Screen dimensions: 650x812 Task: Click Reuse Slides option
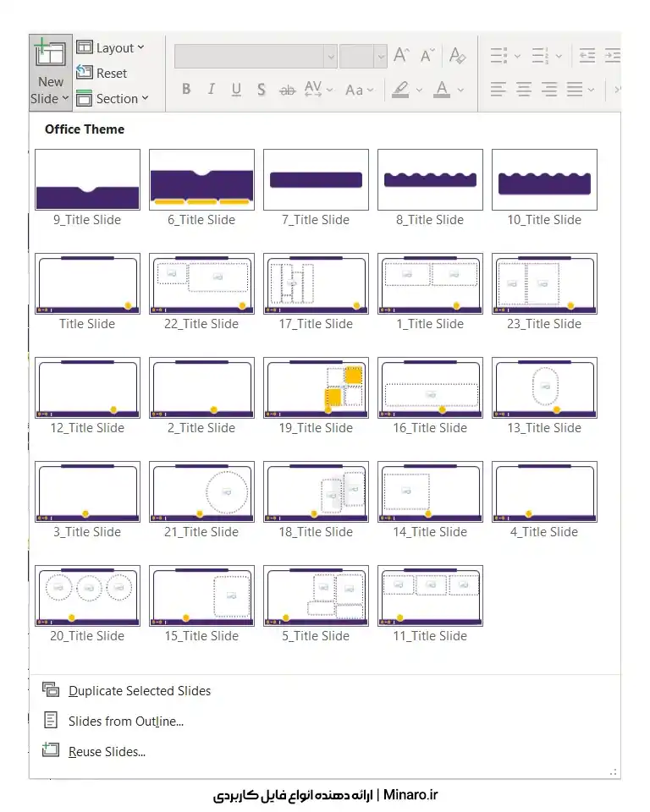pyautogui.click(x=107, y=752)
